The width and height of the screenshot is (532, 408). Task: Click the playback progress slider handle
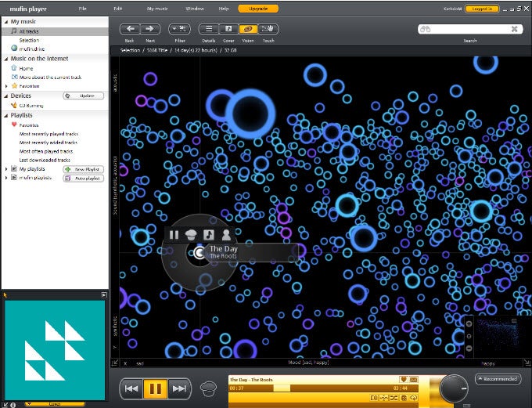(282, 388)
